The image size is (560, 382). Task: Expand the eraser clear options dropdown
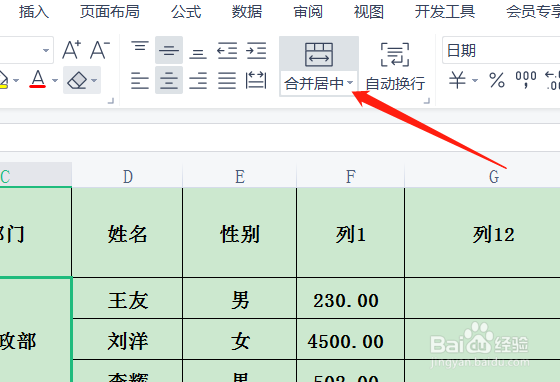[94, 80]
